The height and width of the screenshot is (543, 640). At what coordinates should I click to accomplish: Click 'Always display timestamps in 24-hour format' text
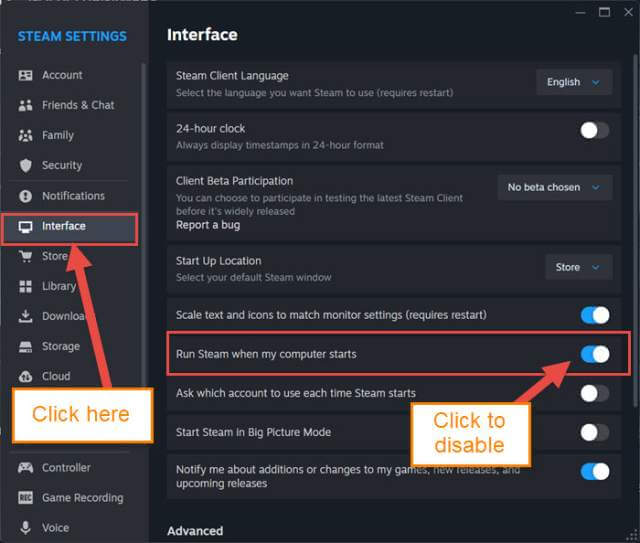pos(280,145)
